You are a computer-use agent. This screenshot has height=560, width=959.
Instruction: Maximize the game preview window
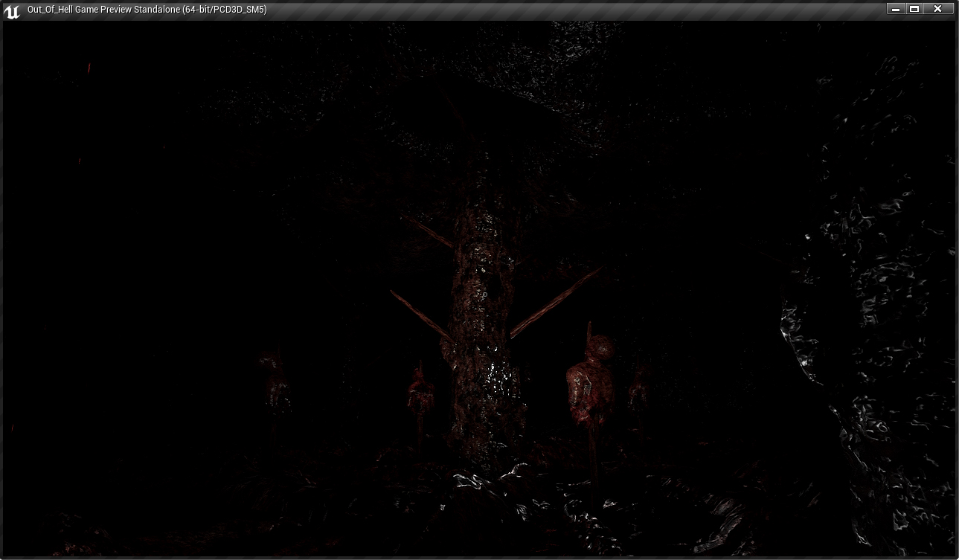point(914,9)
